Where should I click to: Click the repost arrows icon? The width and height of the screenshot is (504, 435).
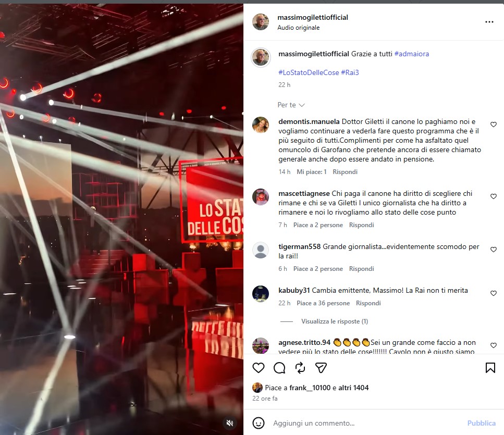300,368
